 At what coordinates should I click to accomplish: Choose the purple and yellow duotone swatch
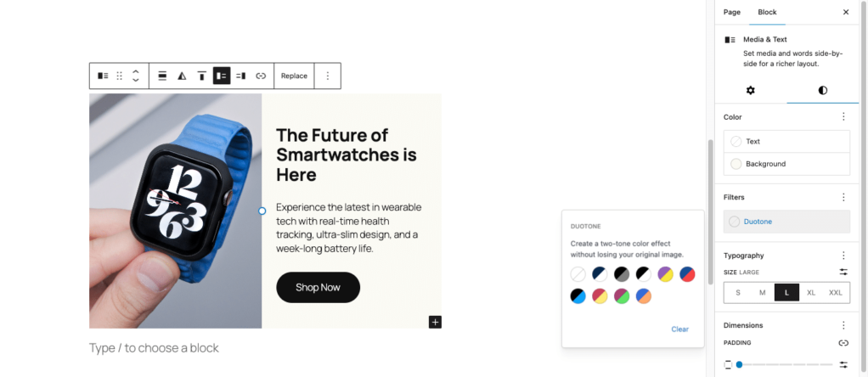click(666, 273)
